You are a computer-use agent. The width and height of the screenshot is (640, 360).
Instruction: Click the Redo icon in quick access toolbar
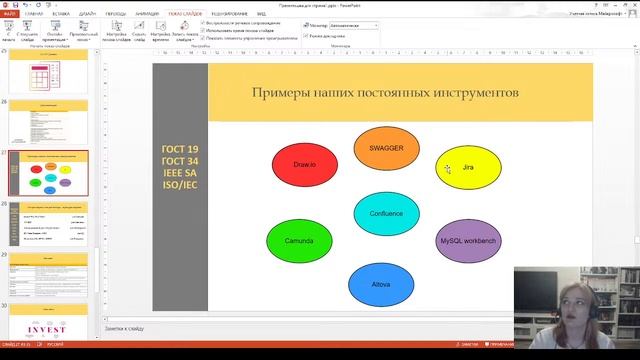39,5
